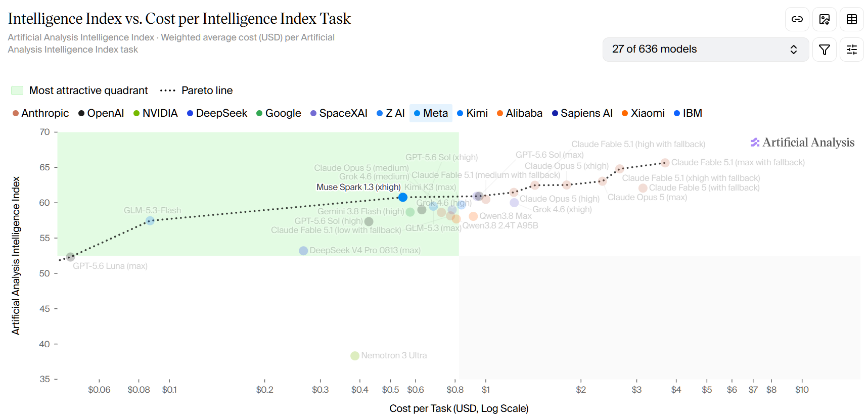Click the green Most attractive quadrant swatch
Image resolution: width=868 pixels, height=420 pixels.
click(x=17, y=90)
